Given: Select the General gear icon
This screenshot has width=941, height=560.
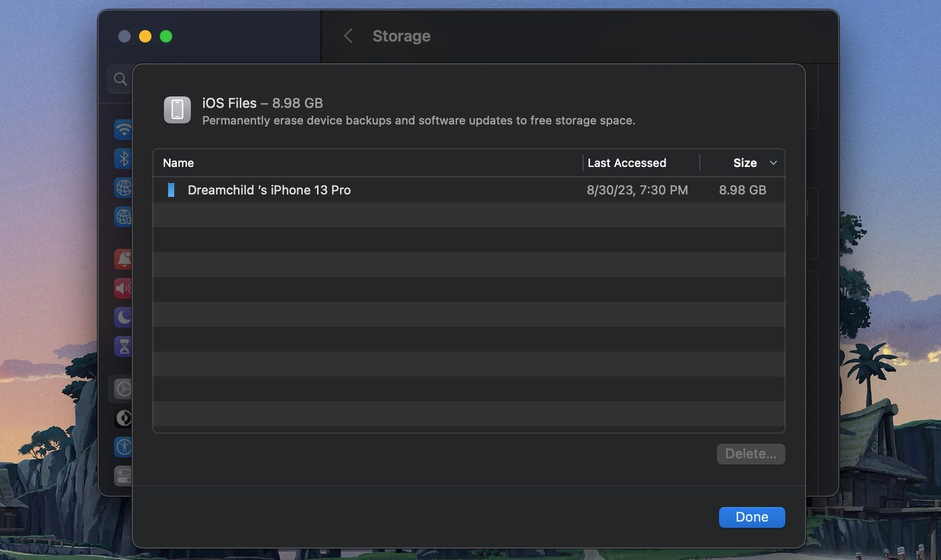Looking at the screenshot, I should (x=123, y=388).
